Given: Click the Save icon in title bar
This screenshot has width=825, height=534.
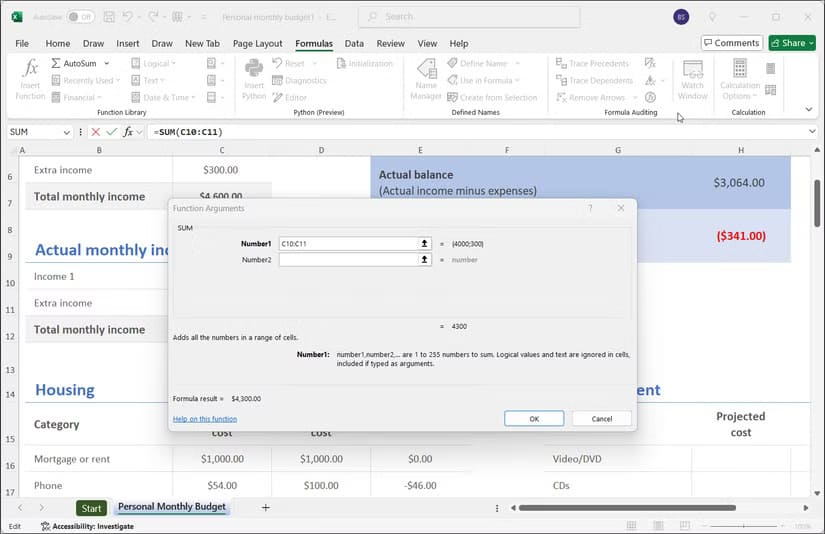Looking at the screenshot, I should click(109, 17).
